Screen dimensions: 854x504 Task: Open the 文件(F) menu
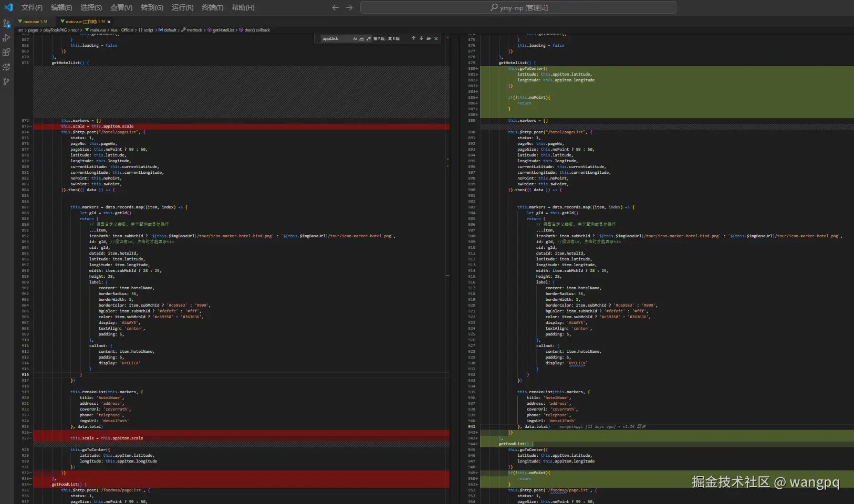click(x=32, y=7)
